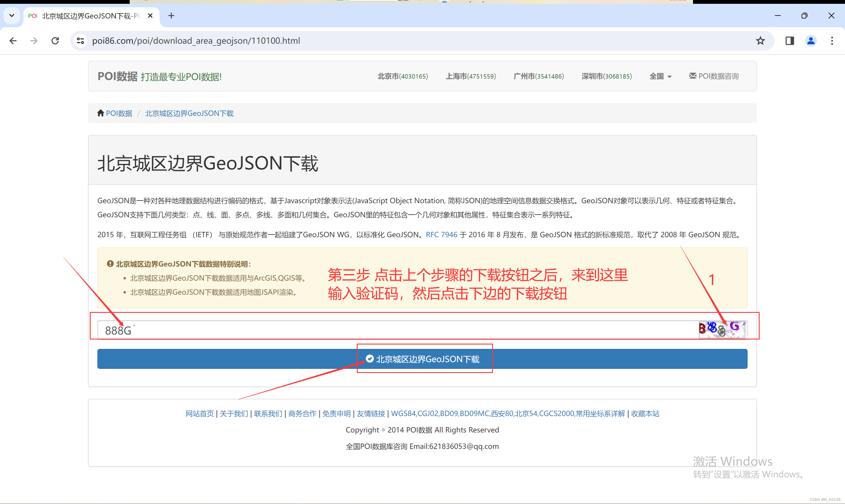Click the home icon POI数据 breadcrumb
The height and width of the screenshot is (504, 845).
(x=115, y=113)
